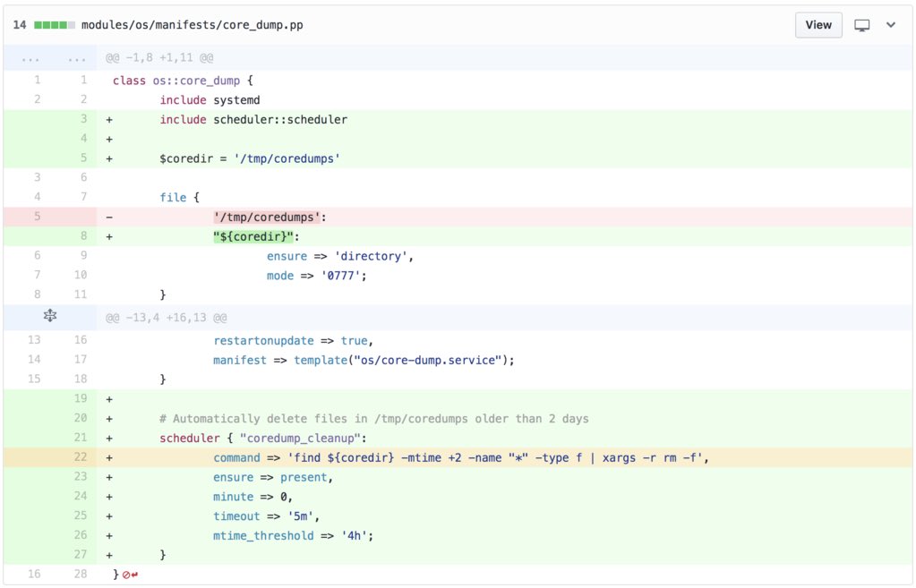Click new line number 8

click(x=83, y=236)
